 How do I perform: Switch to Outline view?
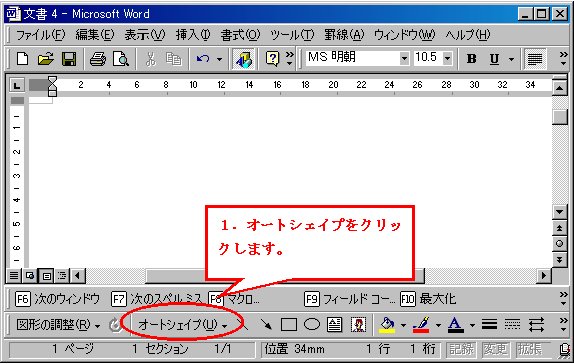pyautogui.click(x=62, y=275)
